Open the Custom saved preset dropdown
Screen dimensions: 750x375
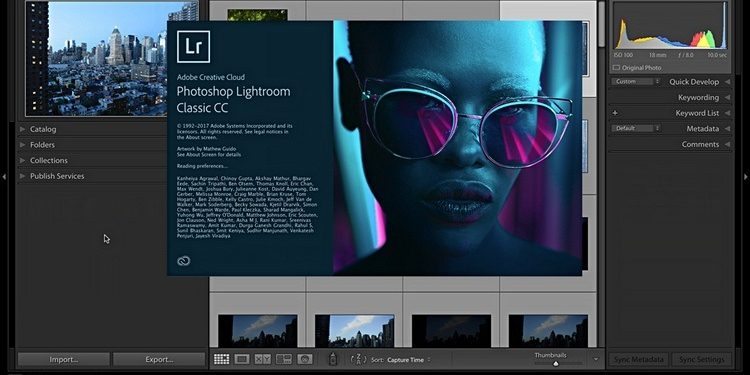click(x=635, y=81)
